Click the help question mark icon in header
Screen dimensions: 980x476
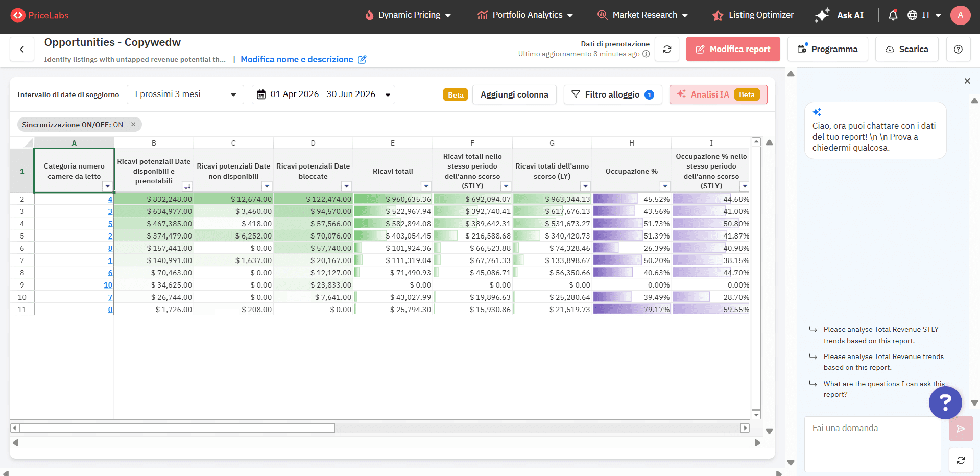[x=958, y=50]
